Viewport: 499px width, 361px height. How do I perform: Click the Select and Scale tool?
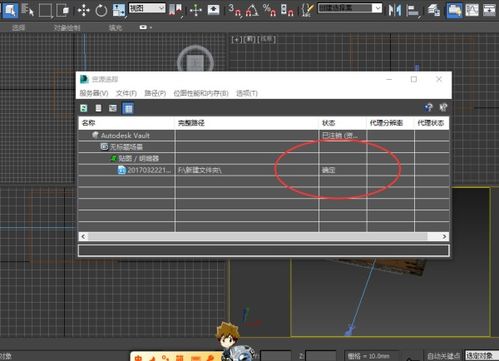point(119,10)
